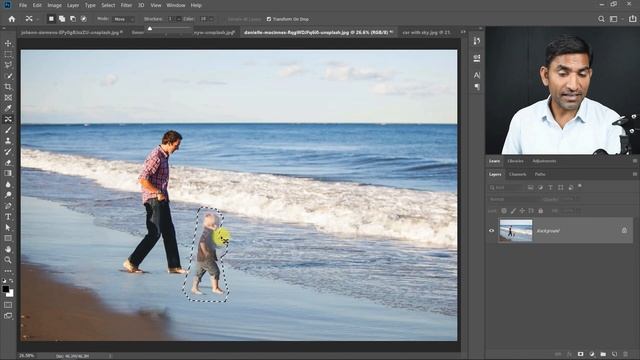Open the Mode dropdown showing Move

tap(122, 19)
